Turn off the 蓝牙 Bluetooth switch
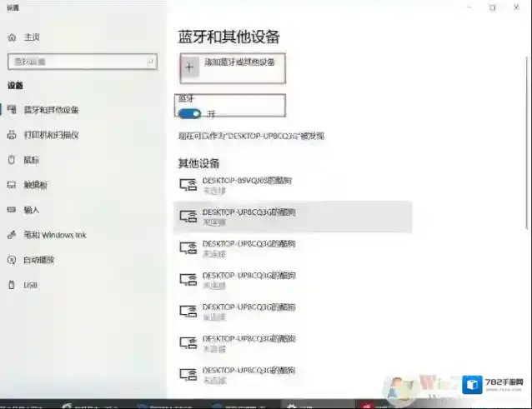Screen dimensions: 532x409 (x=189, y=113)
